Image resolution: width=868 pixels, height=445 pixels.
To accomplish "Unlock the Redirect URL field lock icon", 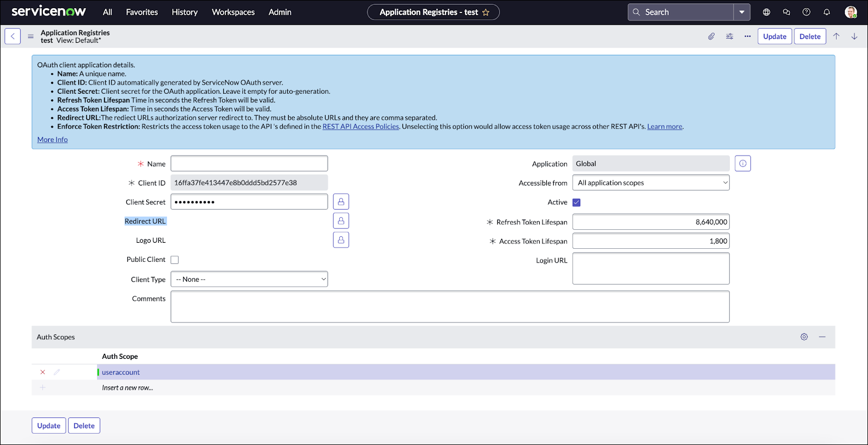I will (x=341, y=221).
